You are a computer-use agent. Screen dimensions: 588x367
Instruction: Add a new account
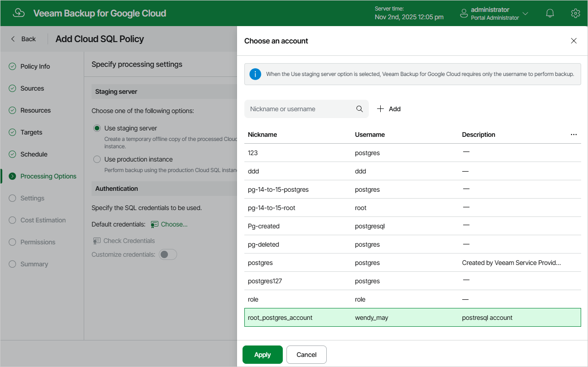tap(389, 109)
